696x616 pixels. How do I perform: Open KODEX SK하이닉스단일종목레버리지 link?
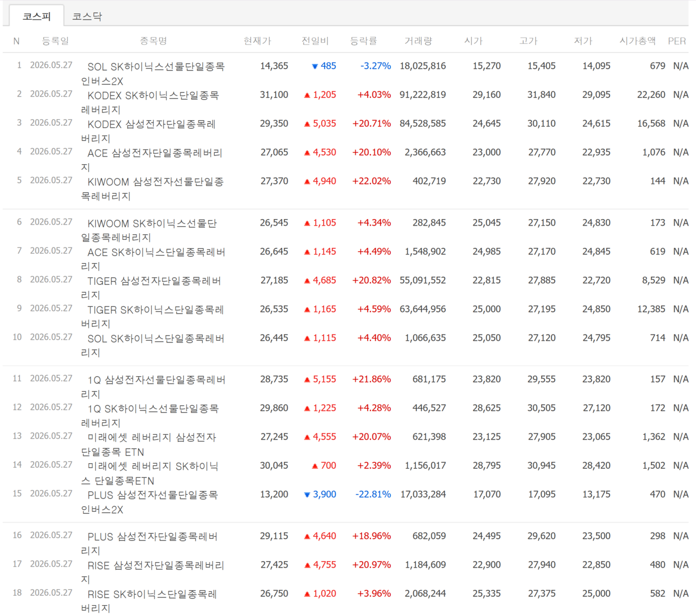click(x=150, y=103)
